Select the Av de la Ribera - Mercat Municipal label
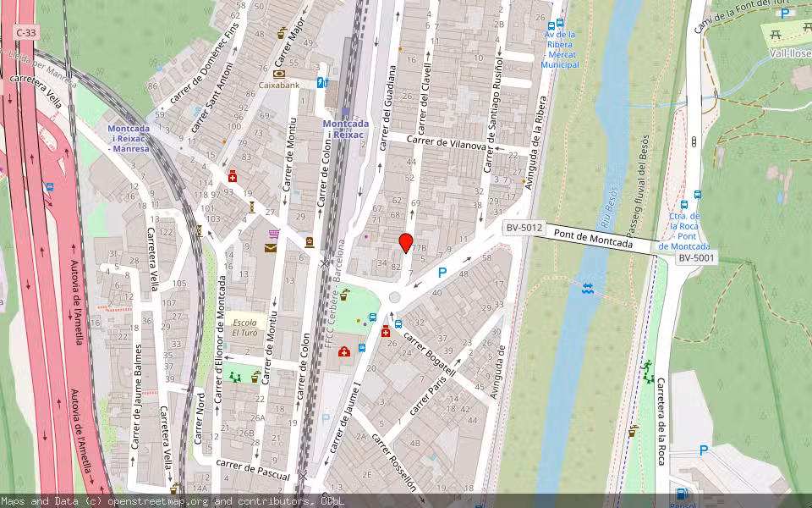The width and height of the screenshot is (812, 508). point(559,50)
